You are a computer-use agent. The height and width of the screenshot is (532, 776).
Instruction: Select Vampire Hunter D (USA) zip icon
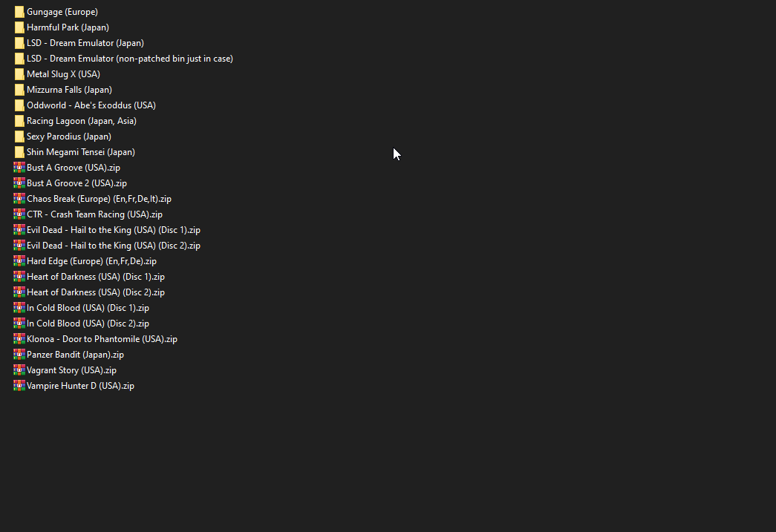click(x=19, y=386)
